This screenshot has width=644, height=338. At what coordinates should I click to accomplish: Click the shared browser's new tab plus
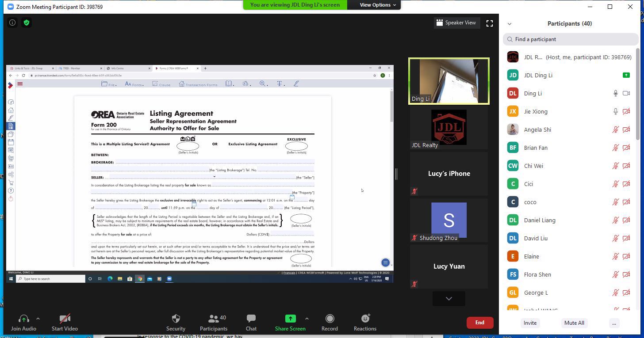coord(205,68)
